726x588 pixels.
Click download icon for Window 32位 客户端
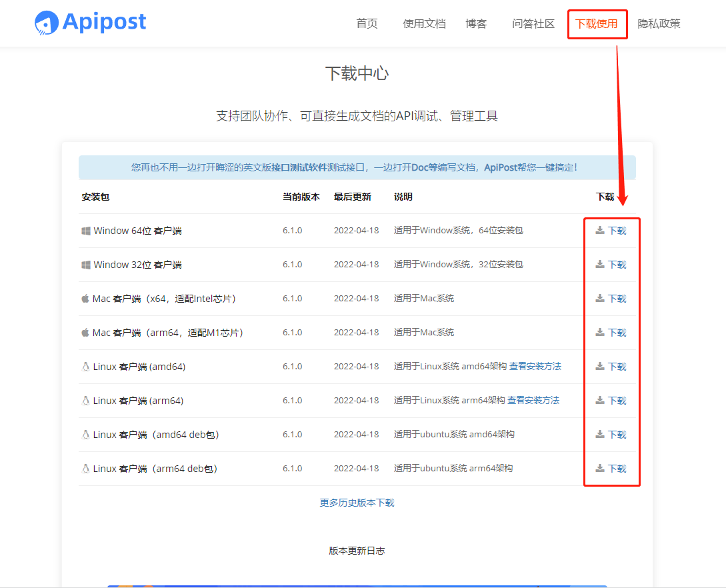click(599, 264)
